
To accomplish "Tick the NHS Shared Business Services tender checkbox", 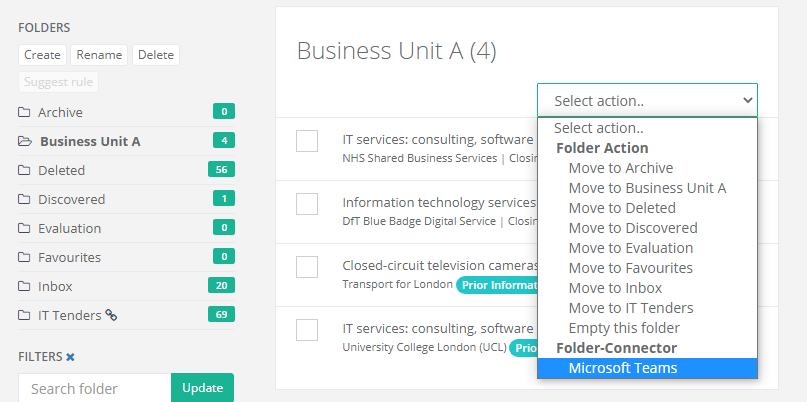I will pos(307,142).
